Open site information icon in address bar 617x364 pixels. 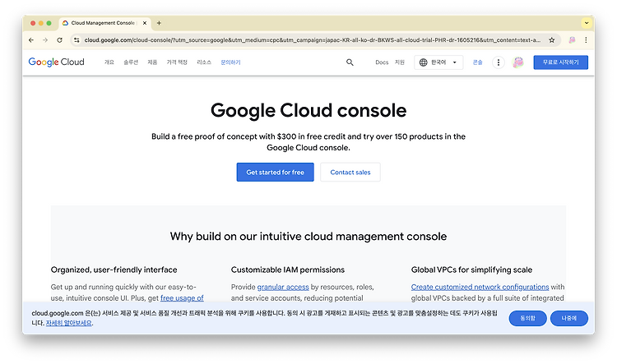tap(77, 40)
